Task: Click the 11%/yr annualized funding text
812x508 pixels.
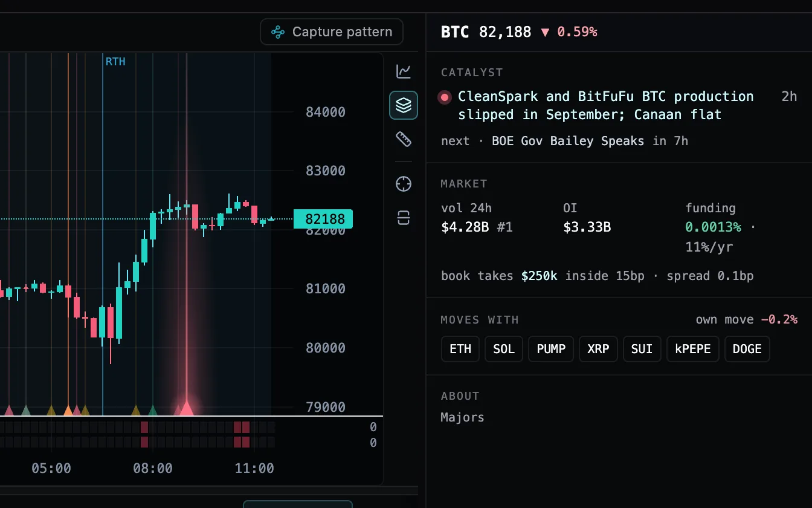Action: tap(709, 247)
